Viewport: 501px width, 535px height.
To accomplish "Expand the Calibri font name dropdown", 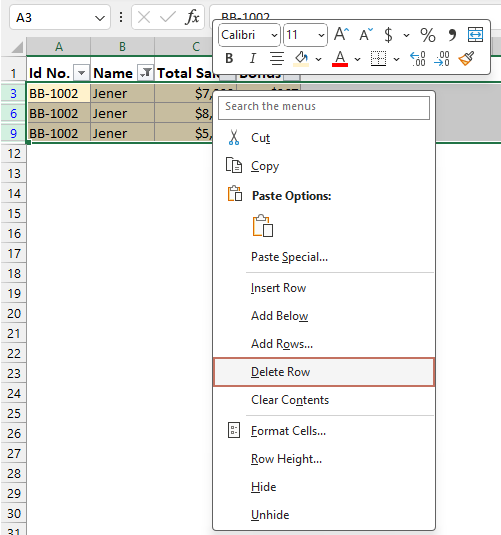I will point(274,35).
